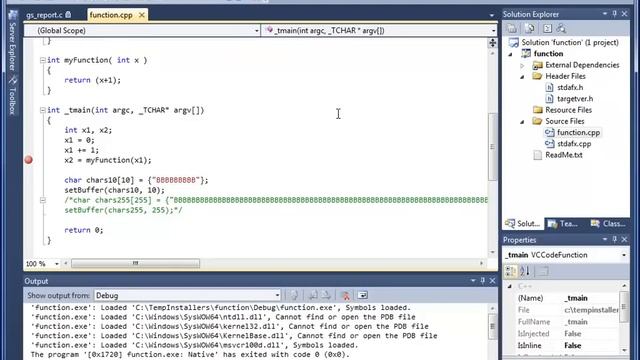Toggle the red breakpoint on myFunction(x1) line
This screenshot has width=640, height=360.
click(29, 160)
